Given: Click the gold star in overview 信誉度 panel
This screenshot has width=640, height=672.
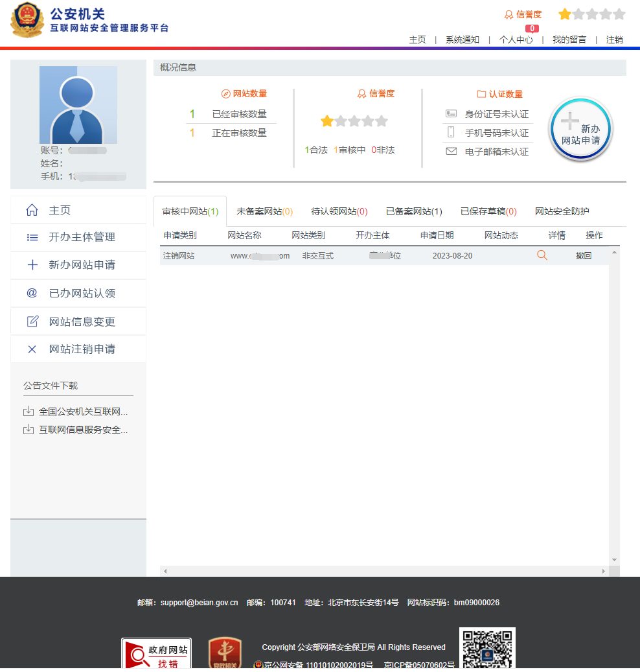Looking at the screenshot, I should click(x=327, y=121).
